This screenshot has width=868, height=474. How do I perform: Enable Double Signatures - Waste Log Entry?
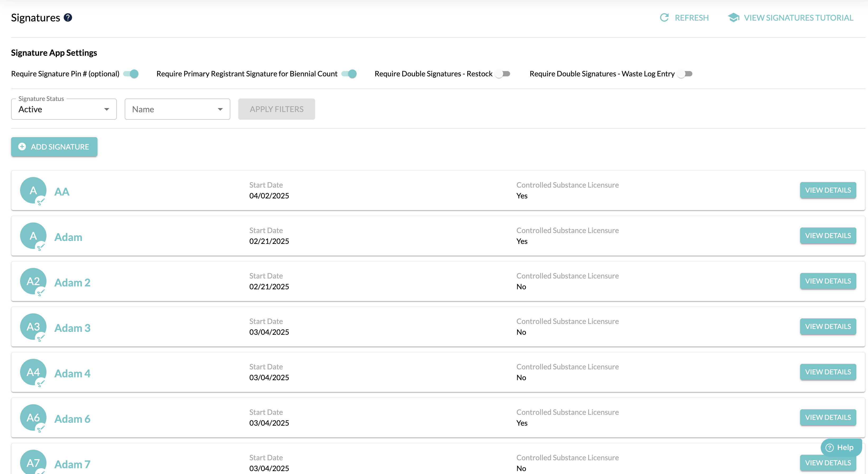685,74
